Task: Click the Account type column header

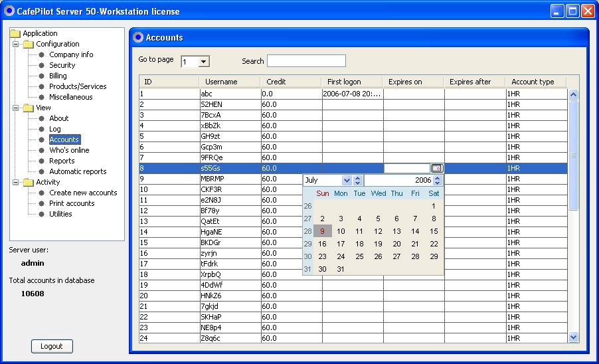Action: 536,82
